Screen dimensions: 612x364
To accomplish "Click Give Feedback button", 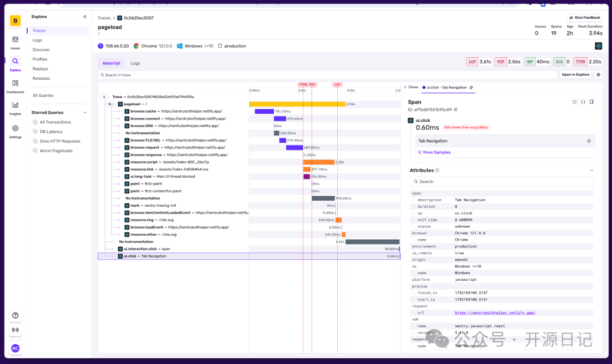I will [584, 18].
